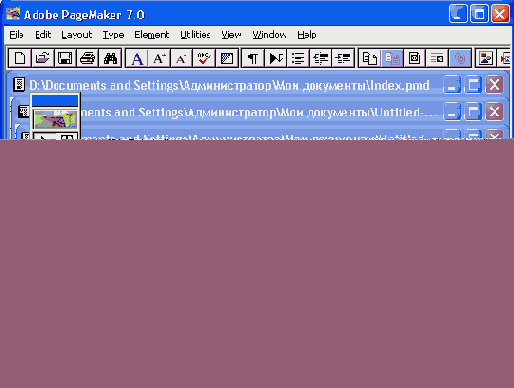
Task: Open Paragraph Specs with the pilcrow icon
Action: (253, 58)
